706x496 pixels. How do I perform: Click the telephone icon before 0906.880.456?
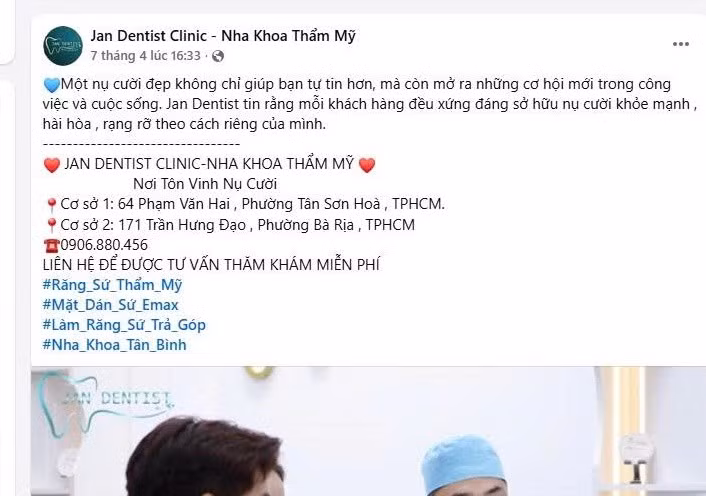point(51,246)
